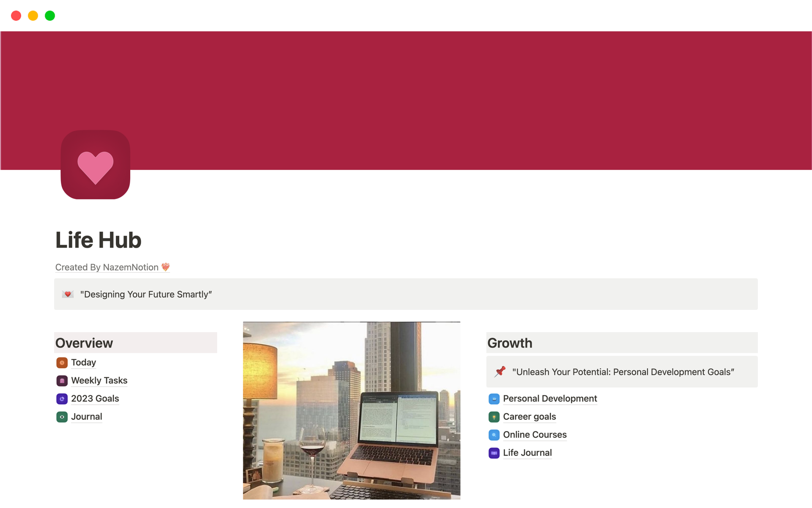Toggle visibility of Overview panel

(x=84, y=342)
